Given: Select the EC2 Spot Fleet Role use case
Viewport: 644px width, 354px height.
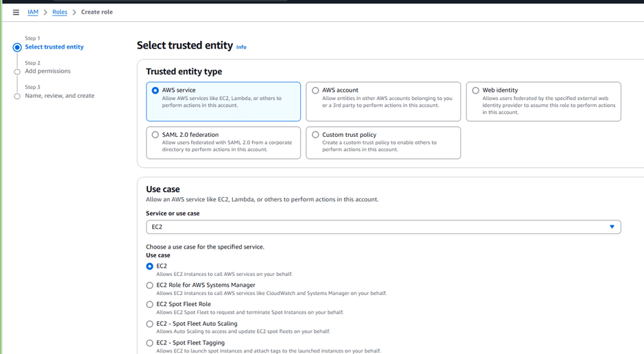Looking at the screenshot, I should point(150,305).
